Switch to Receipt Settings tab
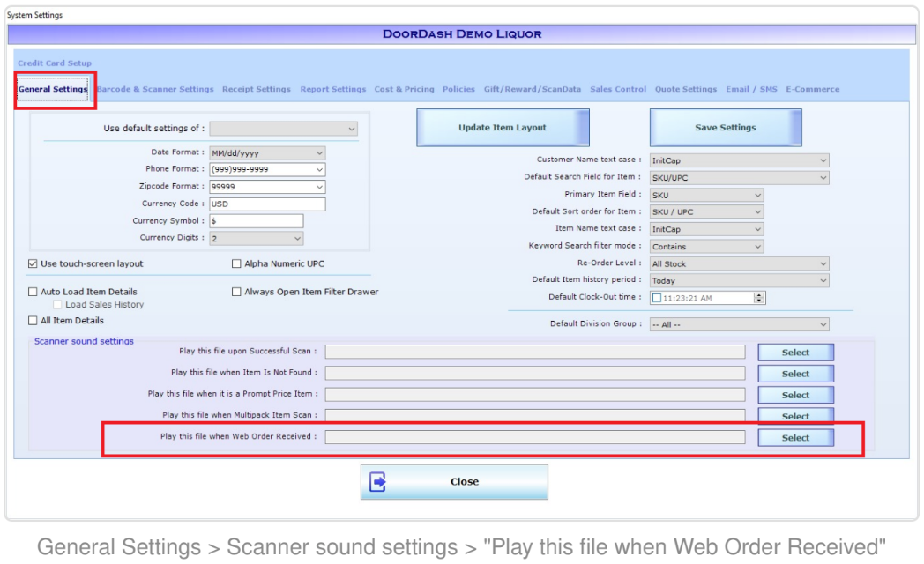 coord(257,89)
